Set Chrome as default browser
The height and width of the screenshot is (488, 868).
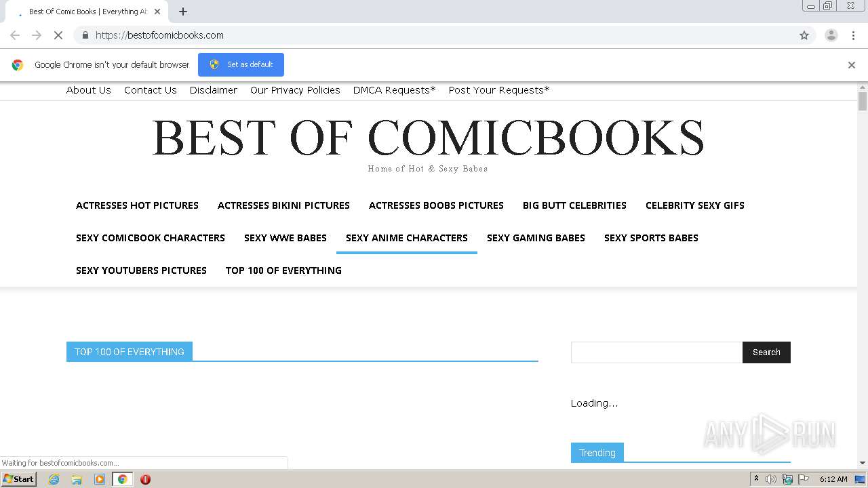point(241,64)
